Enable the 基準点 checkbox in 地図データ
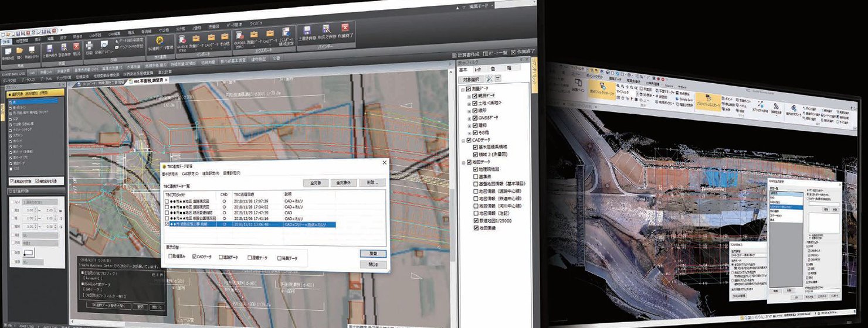 pyautogui.click(x=476, y=176)
